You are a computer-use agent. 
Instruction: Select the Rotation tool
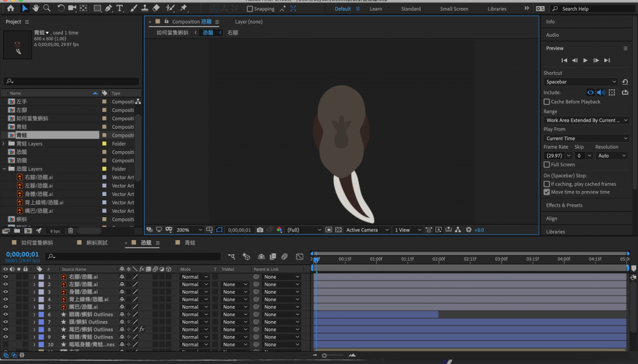click(x=60, y=9)
